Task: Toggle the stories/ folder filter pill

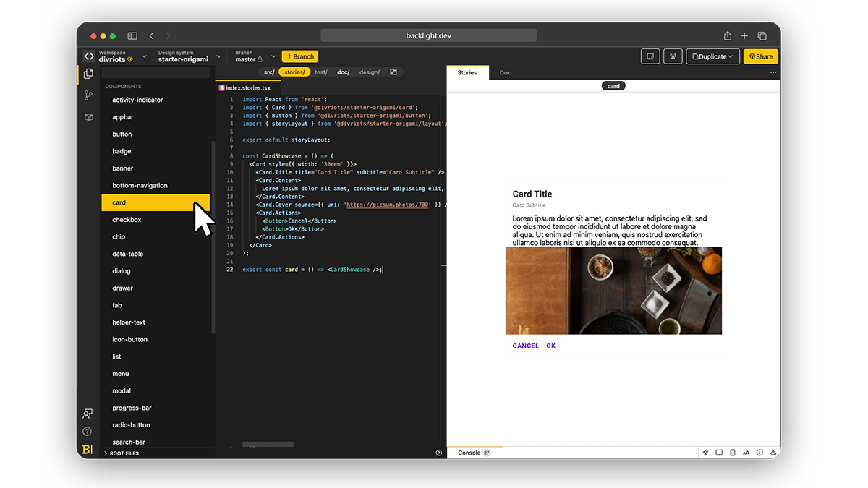Action: coord(294,72)
